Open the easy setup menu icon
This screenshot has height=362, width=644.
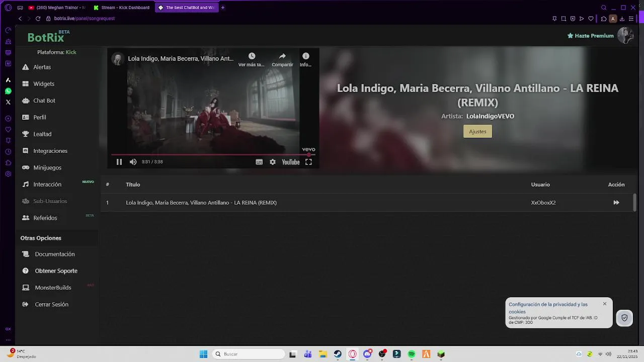(631, 19)
